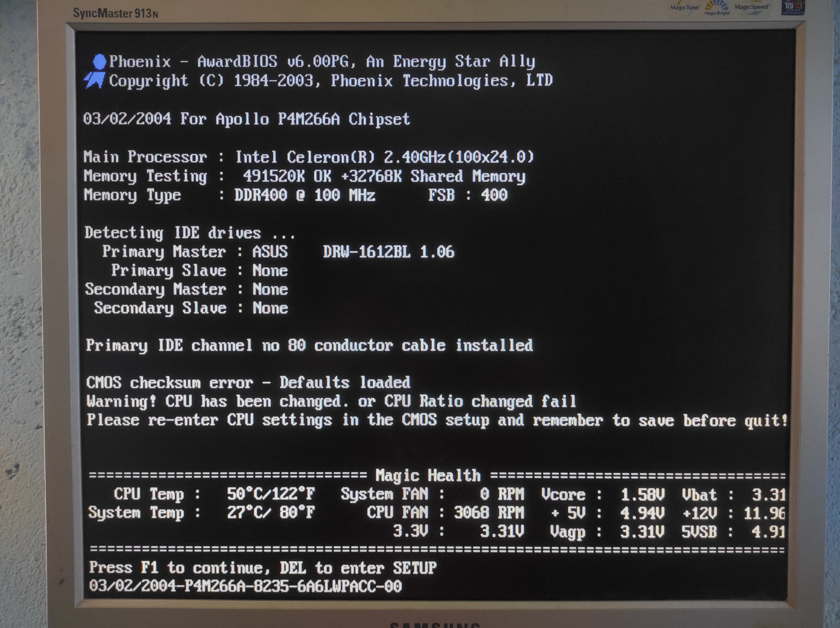Viewport: 840px width, 628px height.
Task: Click the MagicSpeed logo on monitor bezel
Action: coord(752,7)
